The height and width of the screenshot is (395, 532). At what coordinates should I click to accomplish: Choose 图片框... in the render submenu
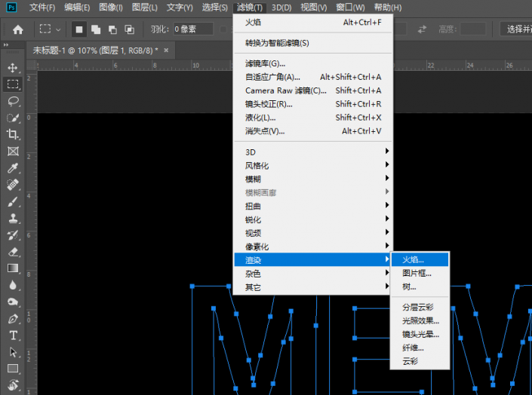point(420,274)
